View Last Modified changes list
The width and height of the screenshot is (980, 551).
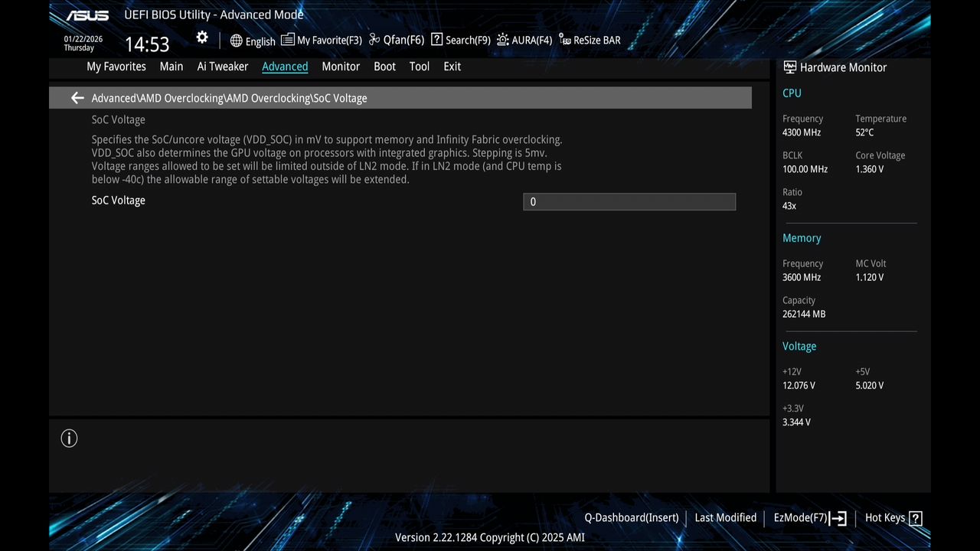(x=725, y=517)
